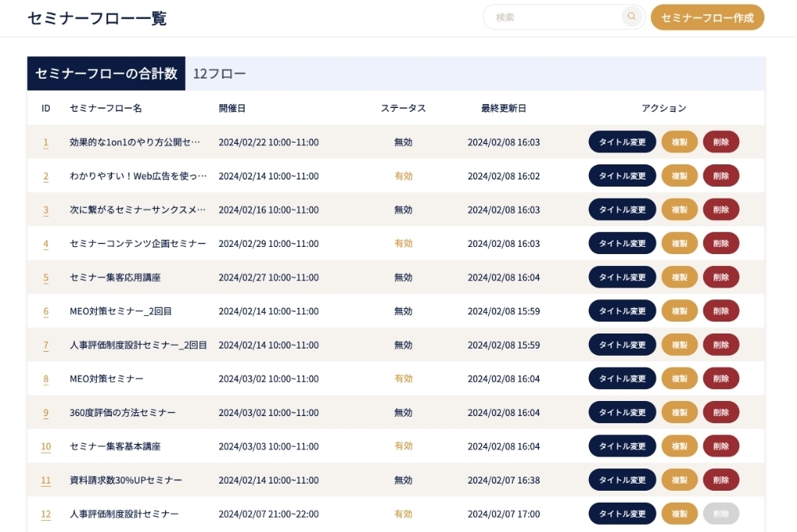Image resolution: width=797 pixels, height=532 pixels.
Task: Open seminar flow ID 12
Action: tap(45, 514)
